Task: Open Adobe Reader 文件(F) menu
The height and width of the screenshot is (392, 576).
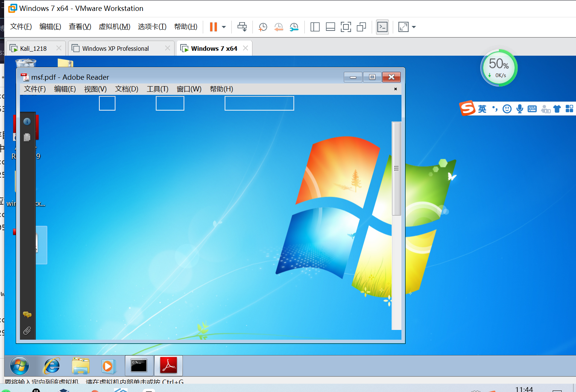Action: [35, 89]
